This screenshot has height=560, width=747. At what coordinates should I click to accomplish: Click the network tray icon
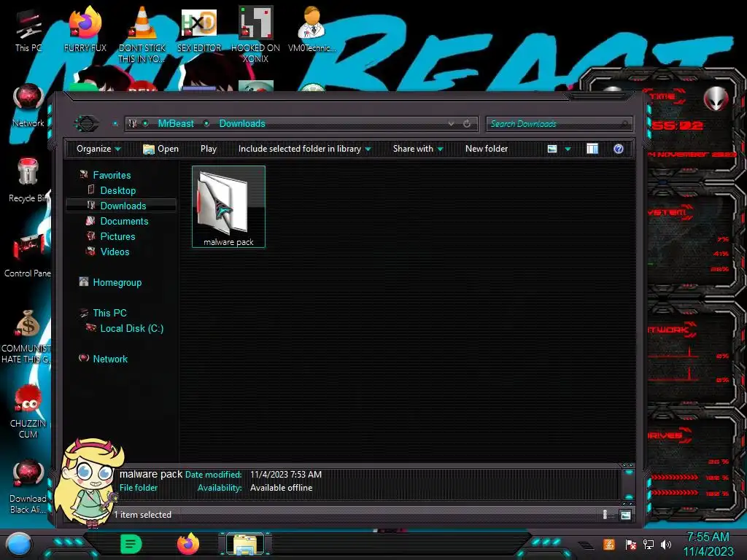[x=649, y=544]
